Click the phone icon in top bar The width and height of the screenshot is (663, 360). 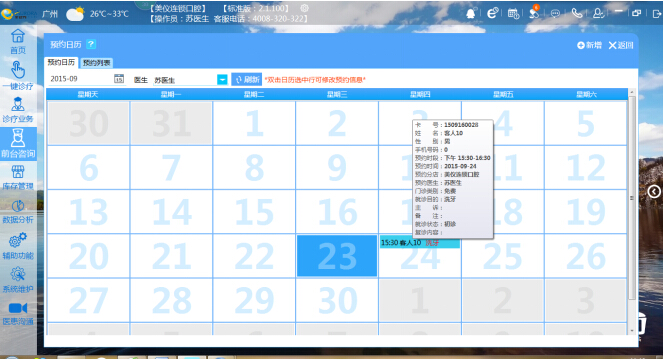577,14
